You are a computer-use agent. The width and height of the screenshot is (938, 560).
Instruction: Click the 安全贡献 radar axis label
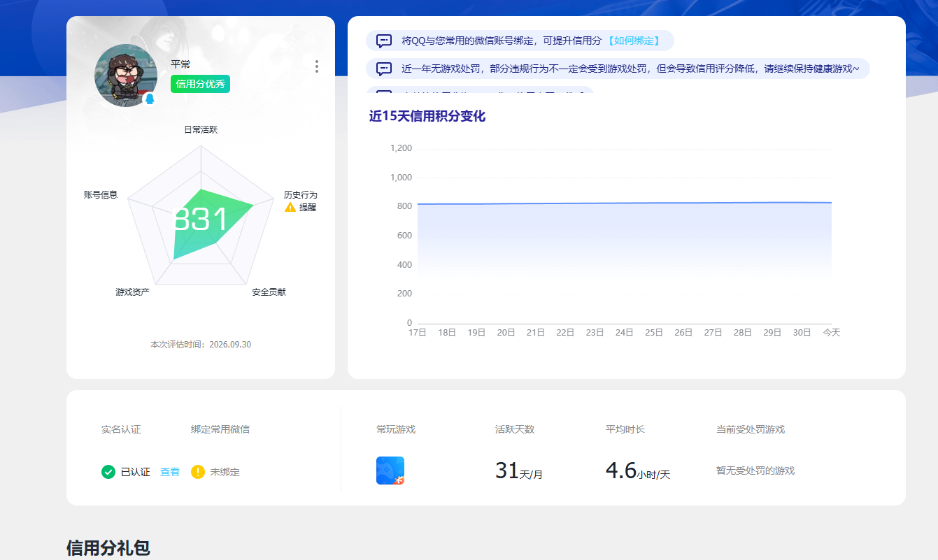coord(269,292)
